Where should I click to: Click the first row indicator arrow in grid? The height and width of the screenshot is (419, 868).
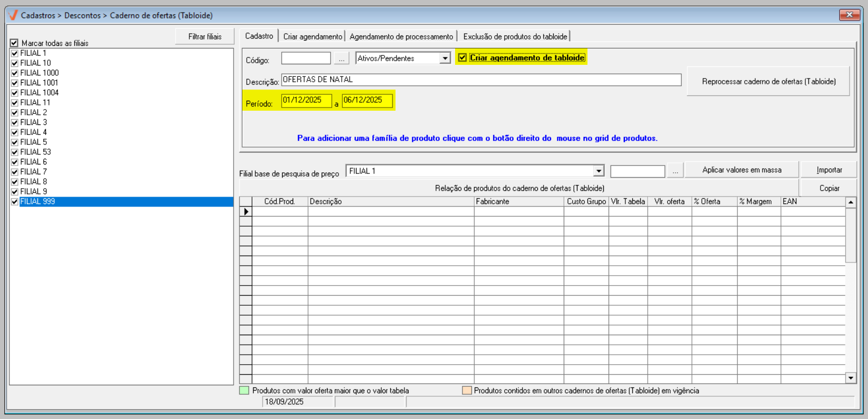coord(246,211)
